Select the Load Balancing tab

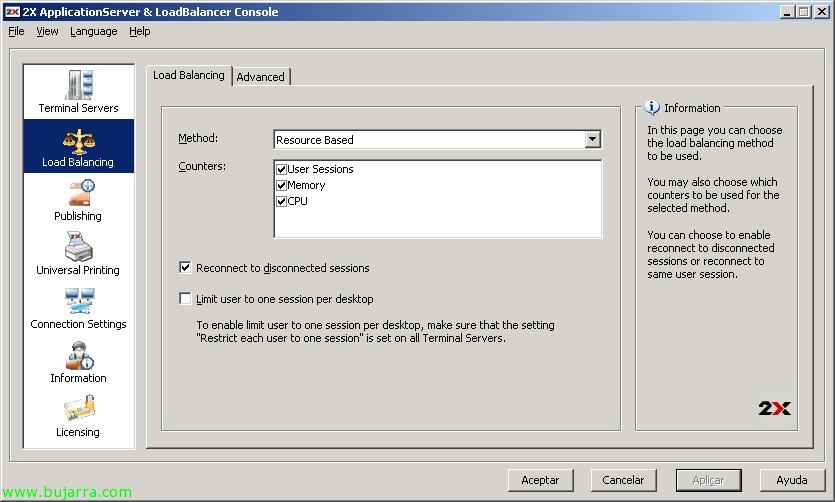(189, 75)
